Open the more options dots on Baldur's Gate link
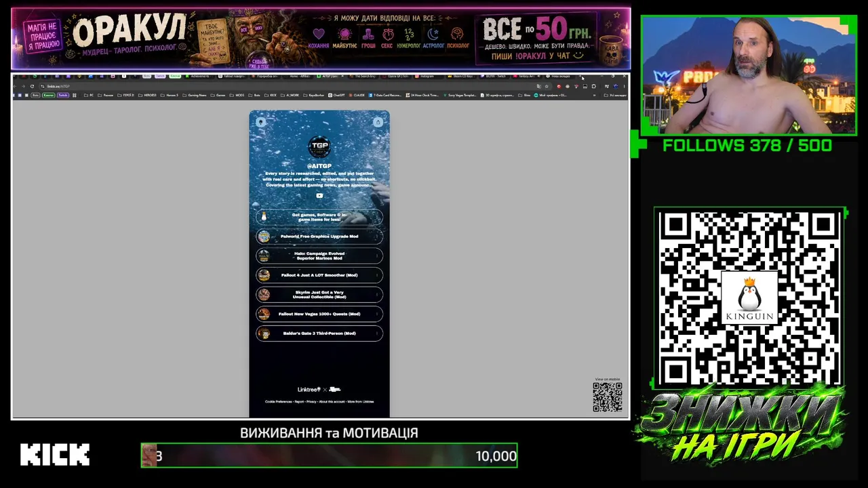The image size is (868, 488). point(377,333)
